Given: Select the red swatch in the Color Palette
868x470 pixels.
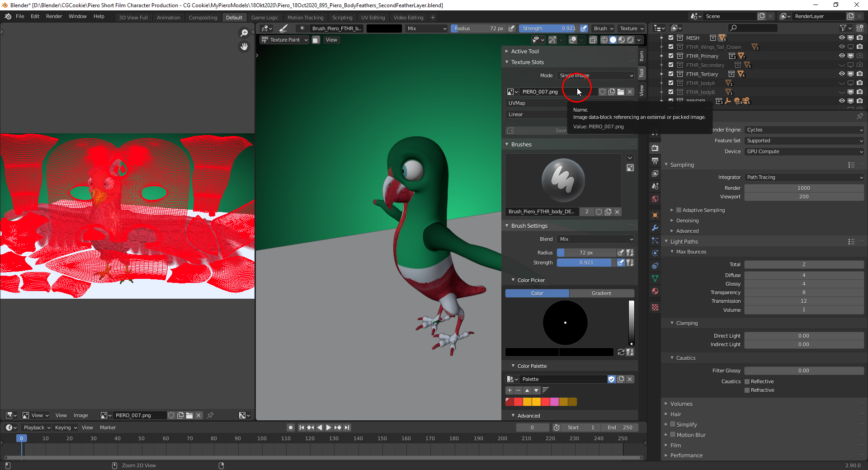Looking at the screenshot, I should 509,401.
